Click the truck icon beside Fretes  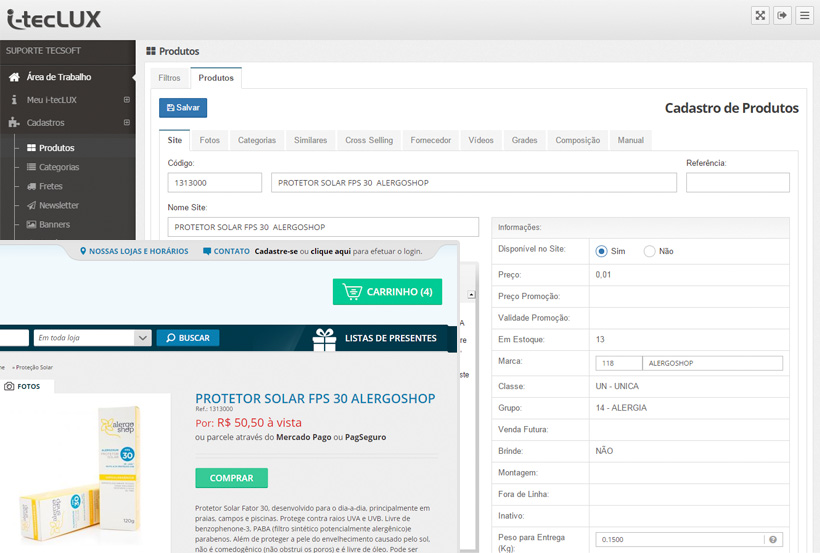click(x=31, y=186)
